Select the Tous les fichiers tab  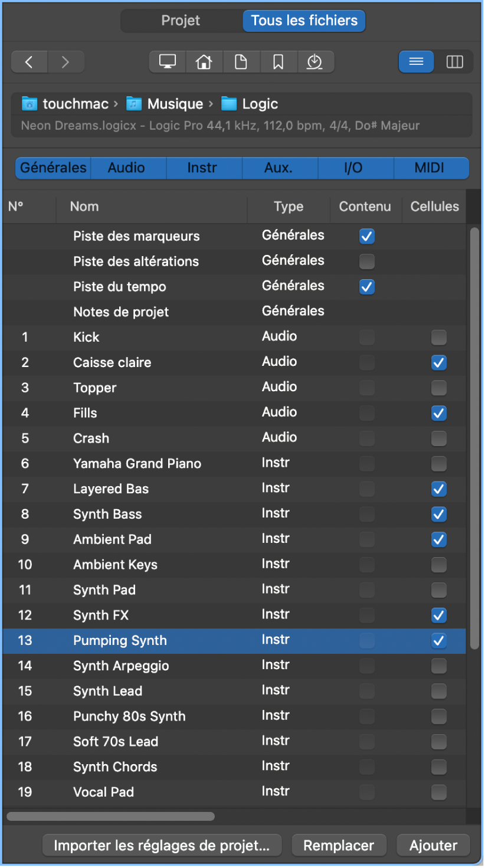[x=304, y=21]
